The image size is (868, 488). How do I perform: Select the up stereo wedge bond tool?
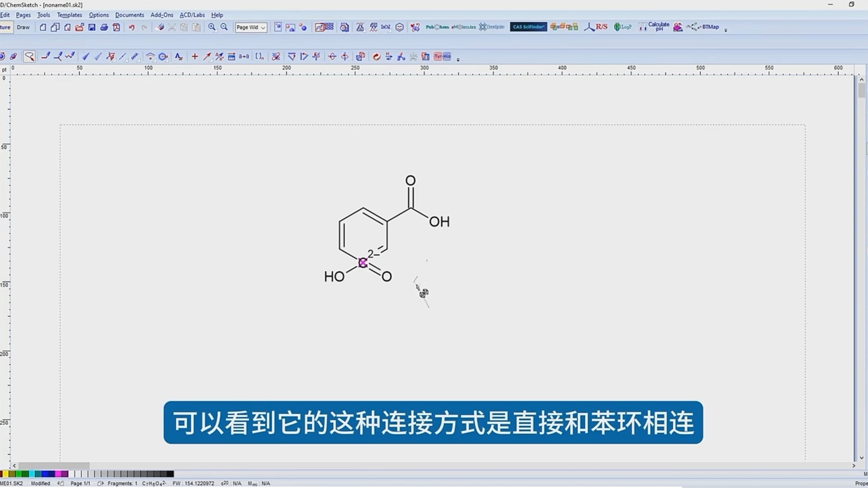[85, 56]
